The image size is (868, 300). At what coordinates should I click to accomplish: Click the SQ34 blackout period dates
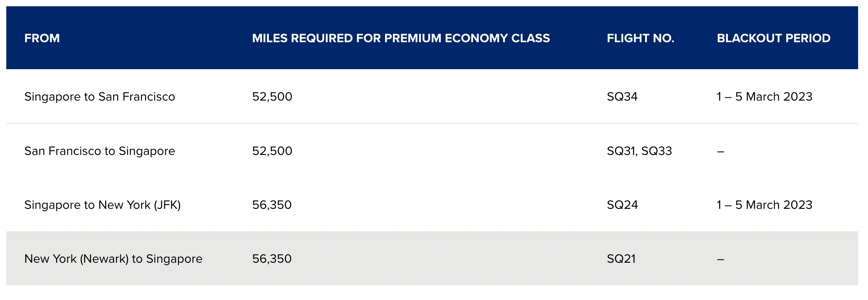pos(764,97)
